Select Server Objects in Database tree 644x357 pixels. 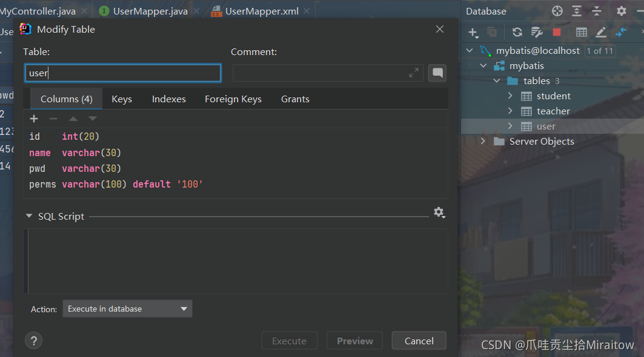click(542, 141)
